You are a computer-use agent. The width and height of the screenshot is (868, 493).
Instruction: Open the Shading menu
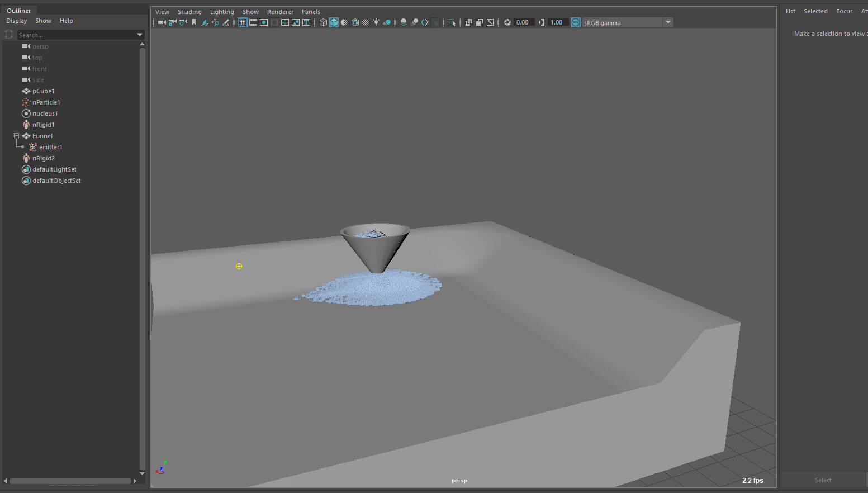pyautogui.click(x=189, y=11)
